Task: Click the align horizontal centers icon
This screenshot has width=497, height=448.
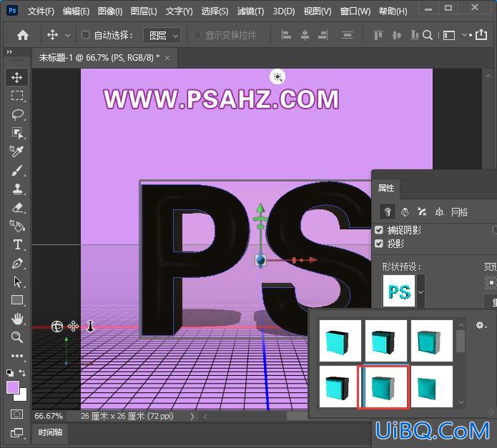Action: pos(305,35)
